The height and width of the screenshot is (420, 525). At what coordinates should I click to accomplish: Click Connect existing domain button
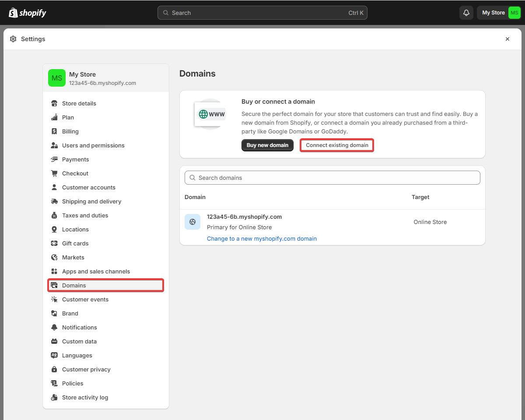[x=337, y=145]
